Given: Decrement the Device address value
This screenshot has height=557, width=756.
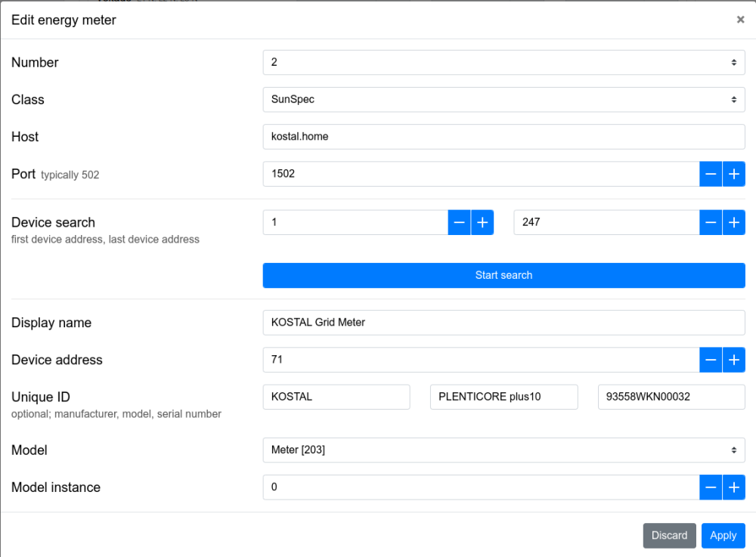Looking at the screenshot, I should tap(711, 360).
